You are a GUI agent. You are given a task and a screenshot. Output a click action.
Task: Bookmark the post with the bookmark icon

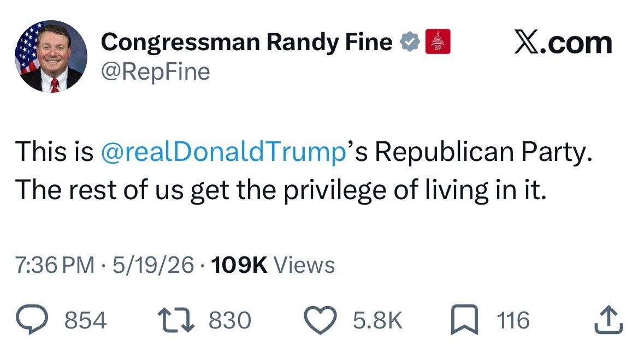(x=464, y=320)
